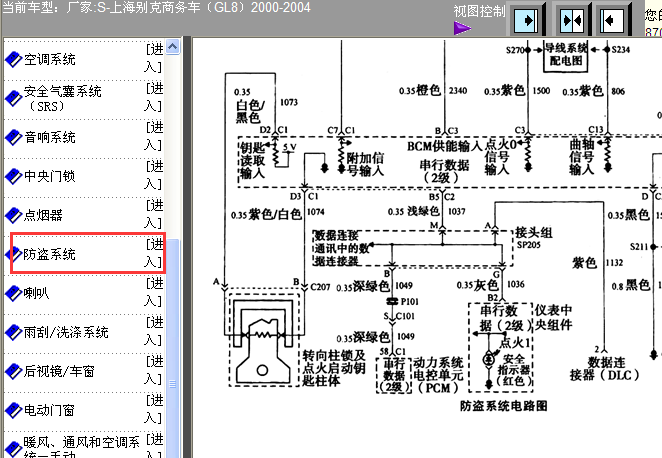662x458 pixels.
Task: Click the 当前车型 vehicle title text
Action: point(157,7)
